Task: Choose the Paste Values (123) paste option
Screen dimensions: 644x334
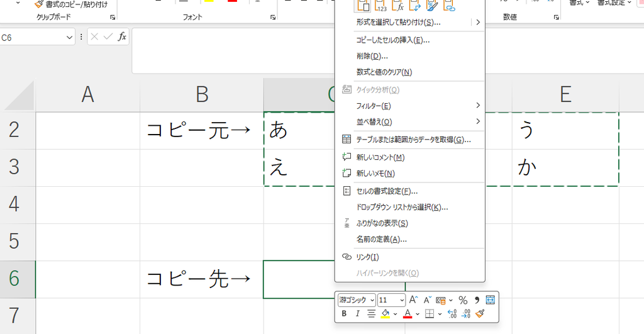Action: 381,5
